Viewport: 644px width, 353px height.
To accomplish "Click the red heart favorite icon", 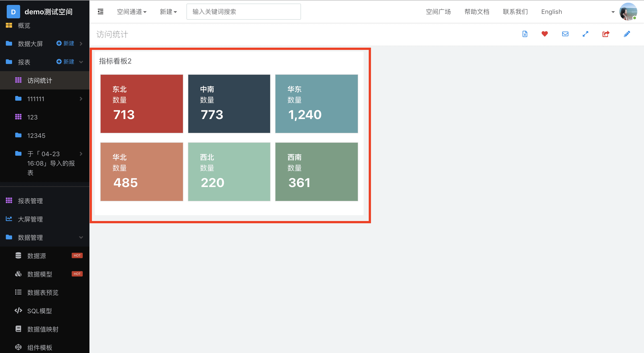I will (x=545, y=34).
